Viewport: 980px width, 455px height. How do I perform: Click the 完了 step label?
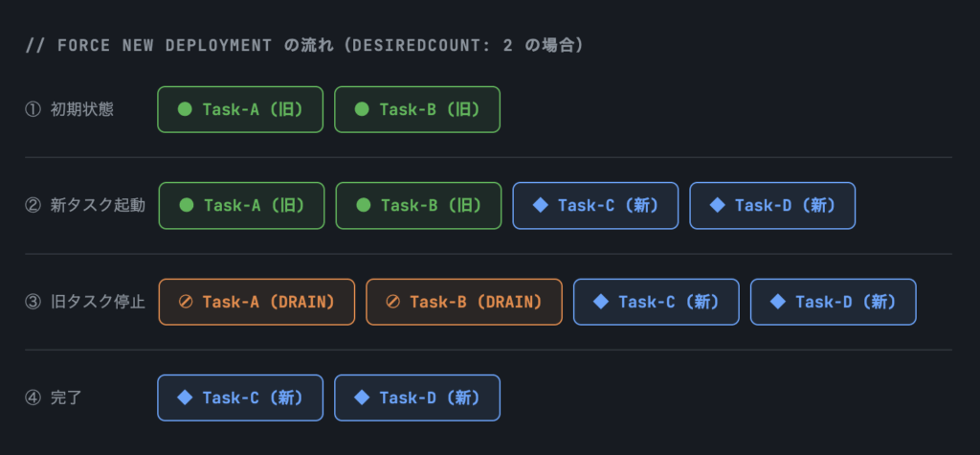pos(66,398)
